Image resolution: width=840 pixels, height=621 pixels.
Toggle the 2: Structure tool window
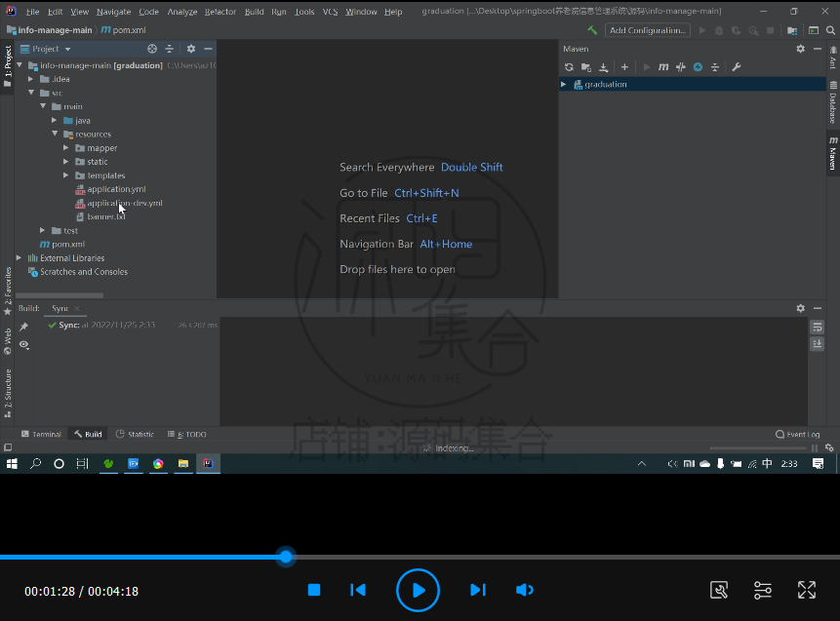[8, 389]
